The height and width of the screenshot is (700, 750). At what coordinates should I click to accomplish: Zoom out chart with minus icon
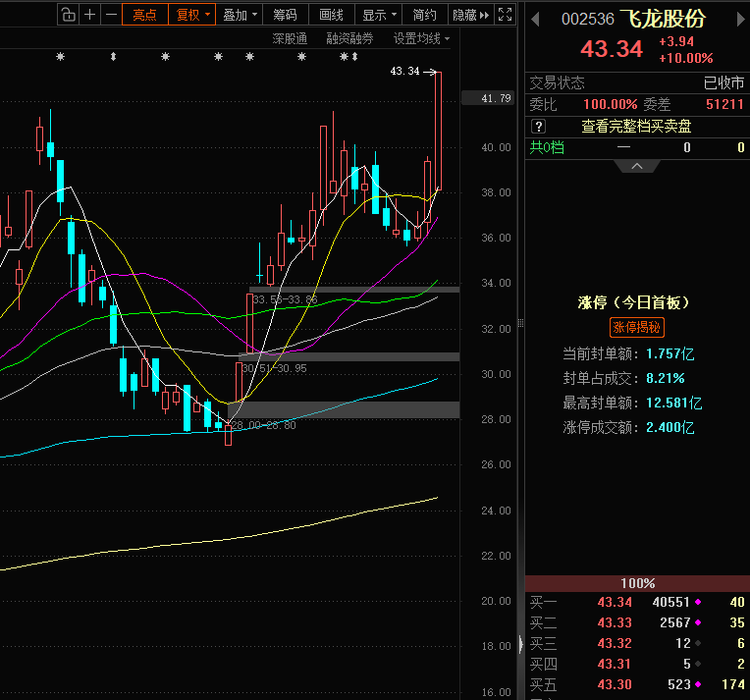(x=111, y=15)
